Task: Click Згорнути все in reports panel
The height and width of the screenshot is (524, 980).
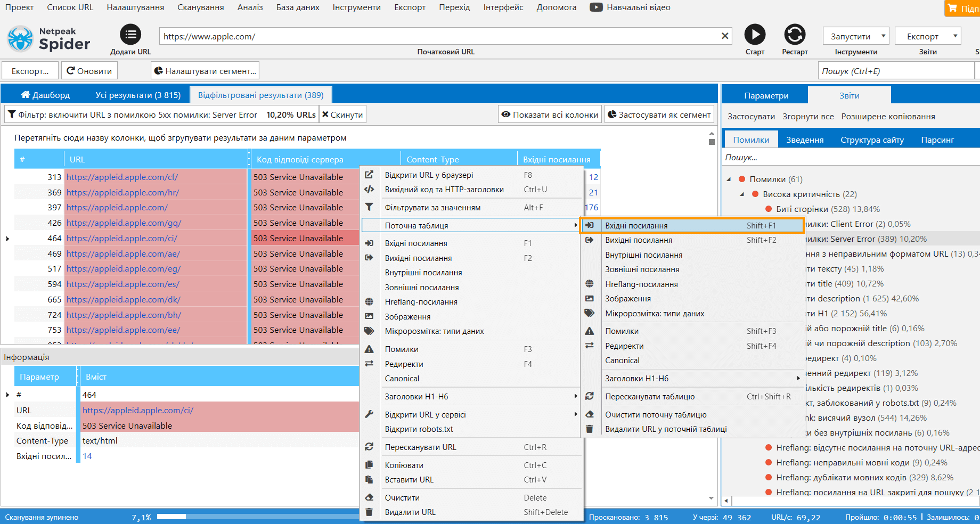Action: click(808, 116)
